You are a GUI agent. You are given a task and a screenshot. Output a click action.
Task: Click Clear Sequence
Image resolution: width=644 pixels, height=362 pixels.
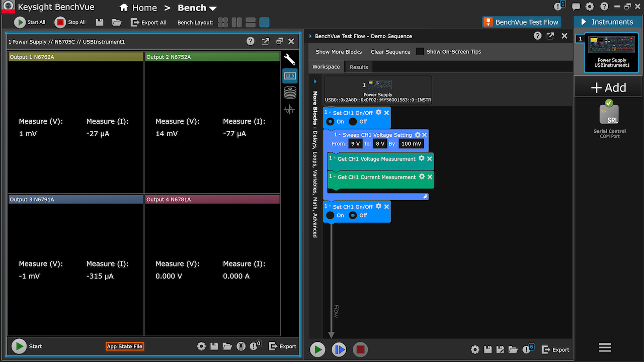(390, 51)
